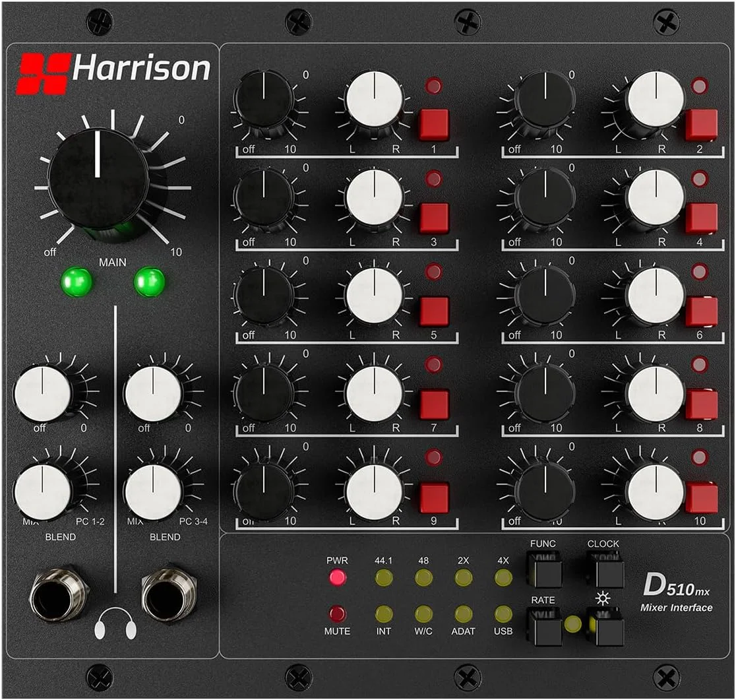Click the 44.1 sample rate LED
The image size is (736, 700).
tap(383, 578)
